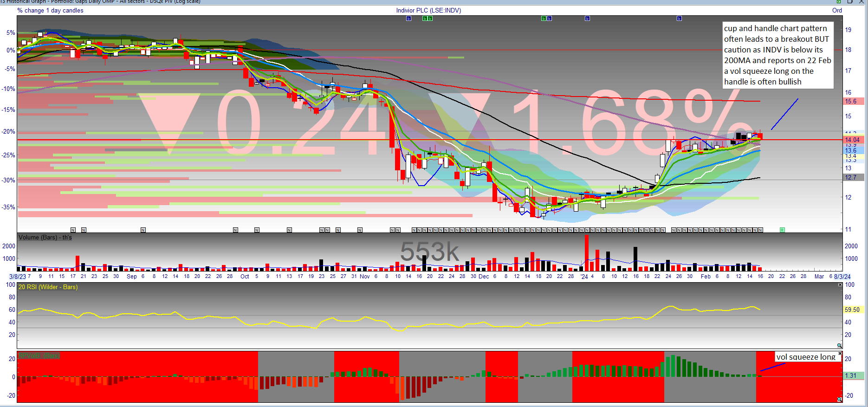Click the red 14.04 price label
868x407 pixels.
(x=853, y=140)
